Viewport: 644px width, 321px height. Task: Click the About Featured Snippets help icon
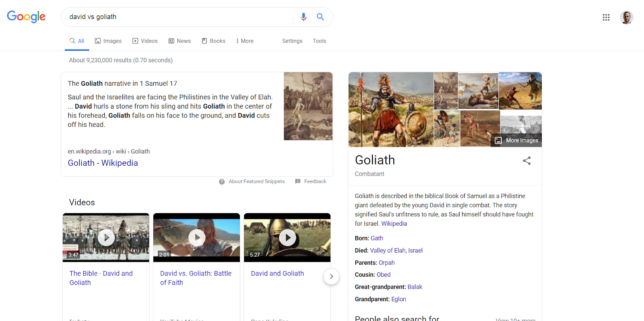(x=222, y=182)
